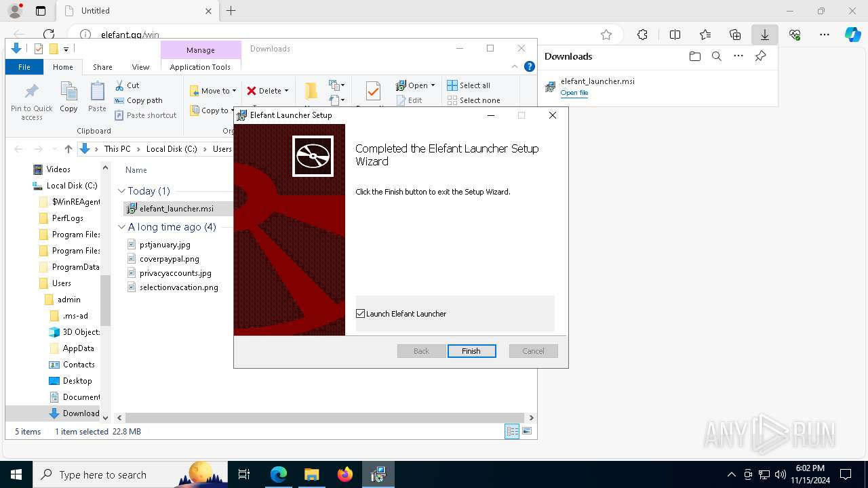Open Edge Extensions puzzle icon

(x=642, y=35)
